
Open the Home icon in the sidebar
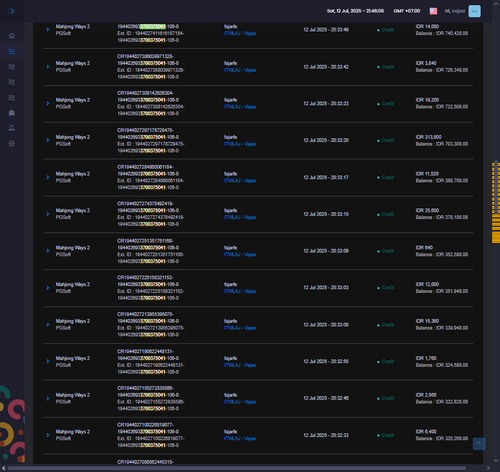[12, 36]
